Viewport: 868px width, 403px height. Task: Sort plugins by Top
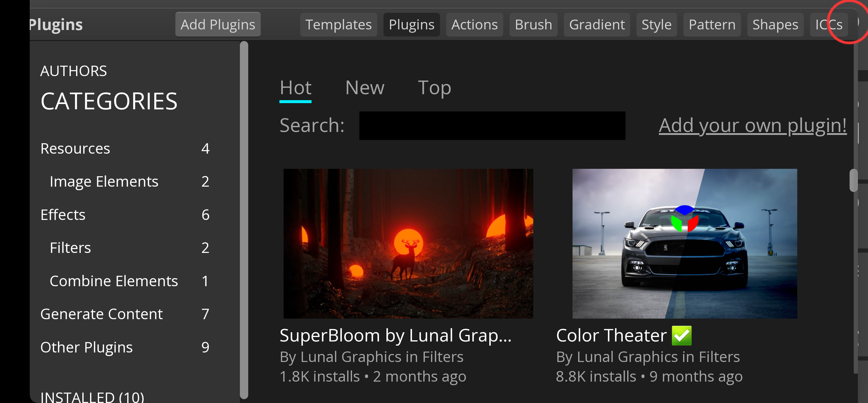[x=435, y=87]
